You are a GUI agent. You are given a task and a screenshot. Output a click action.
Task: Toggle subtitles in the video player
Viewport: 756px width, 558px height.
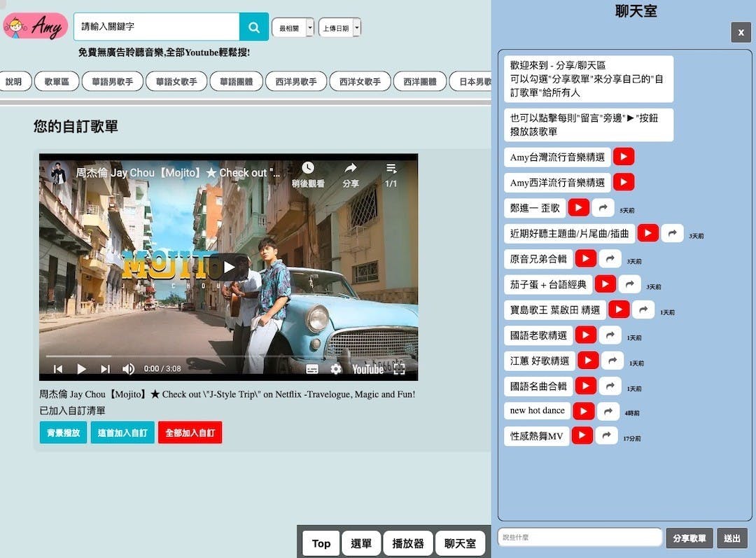312,369
